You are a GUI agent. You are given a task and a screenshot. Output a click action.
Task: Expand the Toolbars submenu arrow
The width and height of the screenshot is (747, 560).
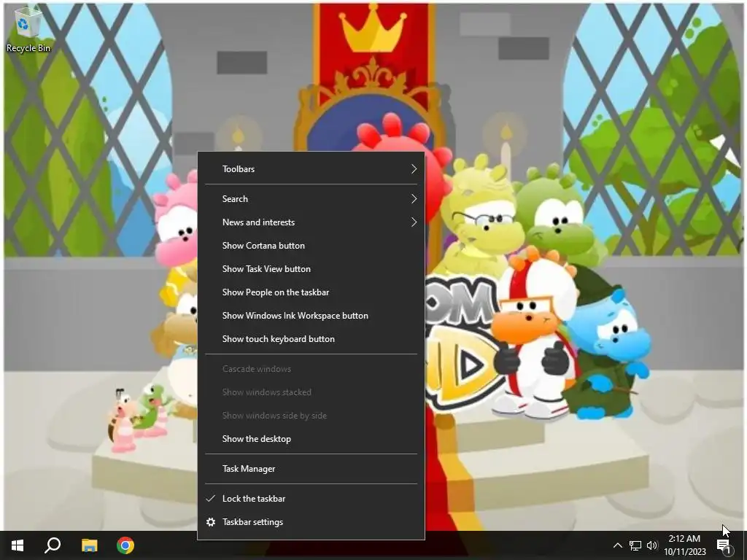[414, 168]
